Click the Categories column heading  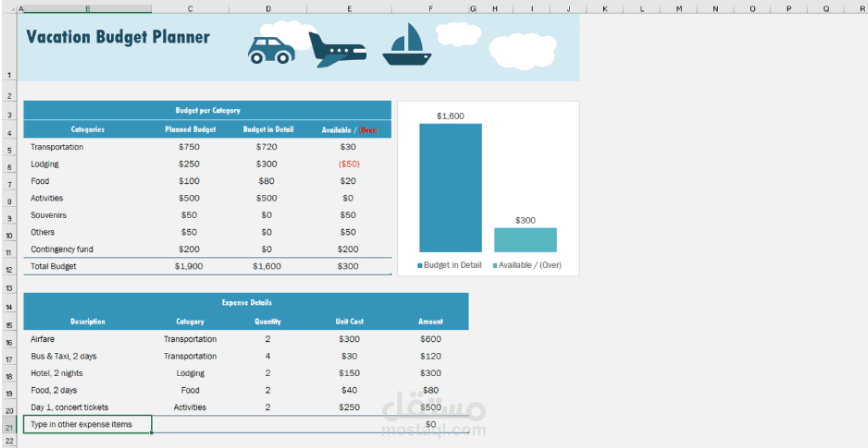(87, 130)
